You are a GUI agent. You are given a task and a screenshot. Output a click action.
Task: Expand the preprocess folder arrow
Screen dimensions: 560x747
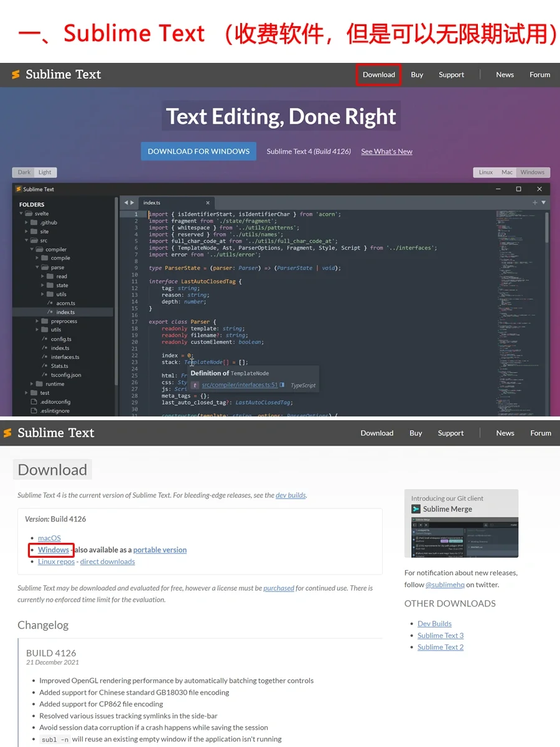(37, 321)
